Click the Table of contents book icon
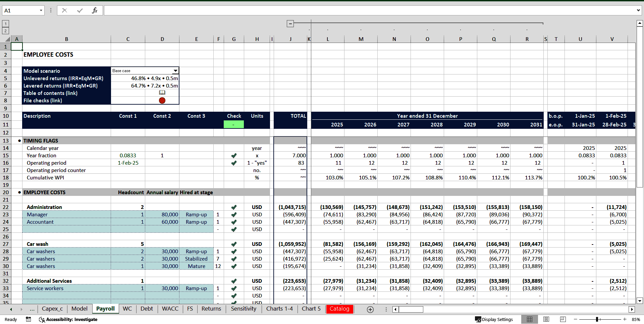The image size is (644, 324). pos(162,93)
